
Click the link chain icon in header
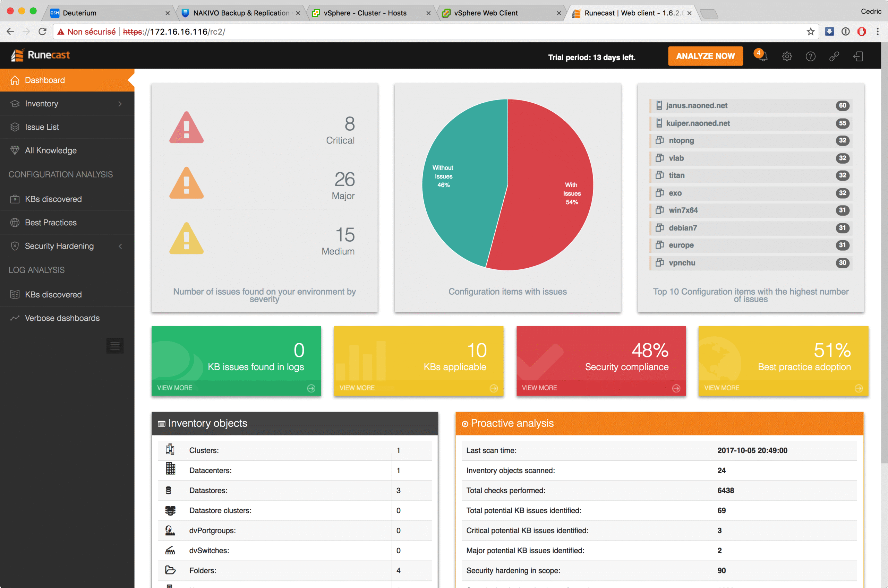pyautogui.click(x=834, y=57)
